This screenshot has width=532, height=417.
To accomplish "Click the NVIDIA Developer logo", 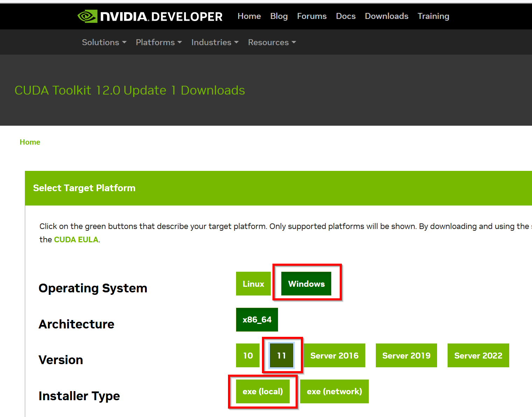I will pyautogui.click(x=150, y=16).
